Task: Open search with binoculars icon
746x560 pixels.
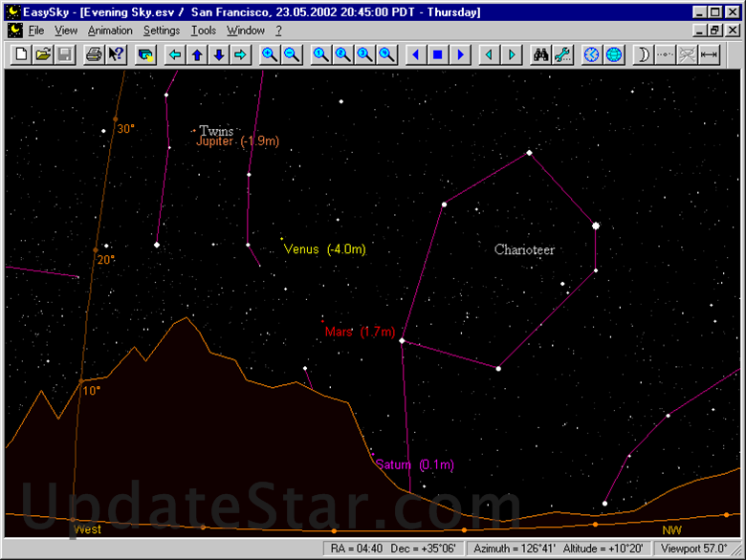Action: (x=541, y=55)
